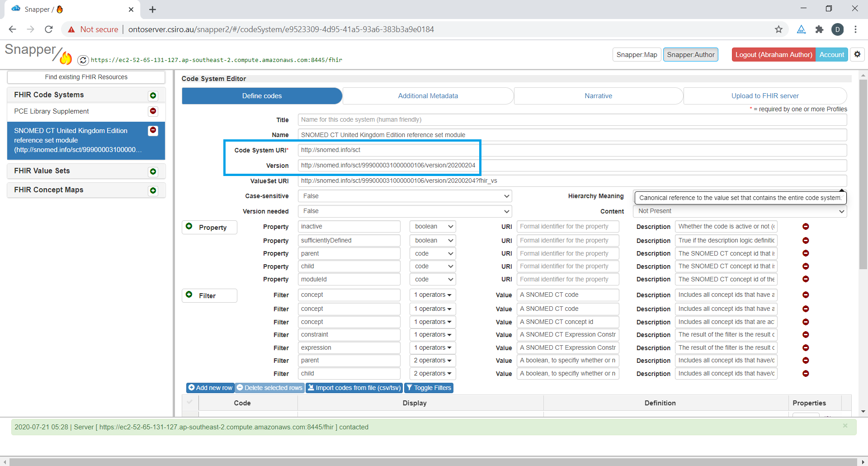Screen dimensions: 868x466
Task: Click the Code System URI field
Action: click(x=572, y=150)
